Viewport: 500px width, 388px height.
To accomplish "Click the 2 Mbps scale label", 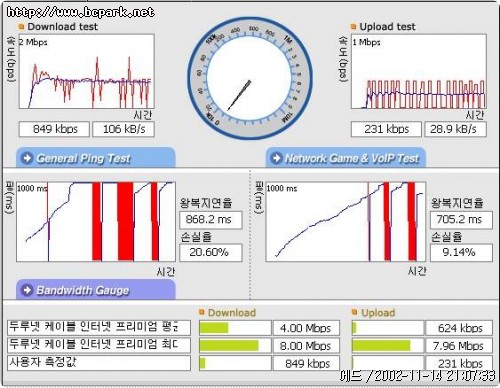I will 33,42.
